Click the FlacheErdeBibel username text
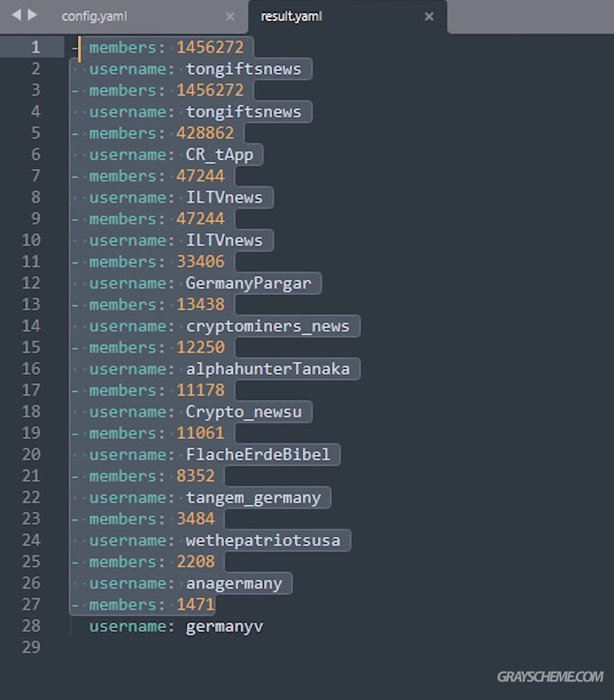This screenshot has height=700, width=614. coord(258,455)
